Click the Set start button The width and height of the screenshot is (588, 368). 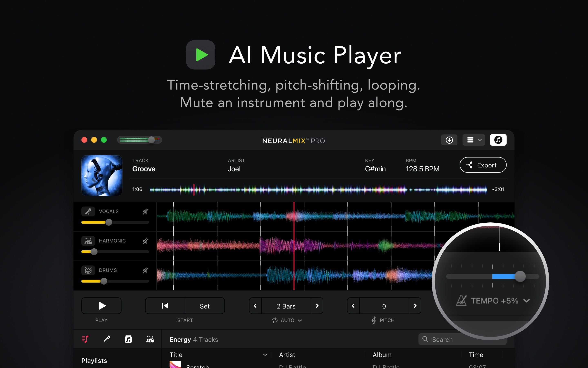click(x=205, y=306)
